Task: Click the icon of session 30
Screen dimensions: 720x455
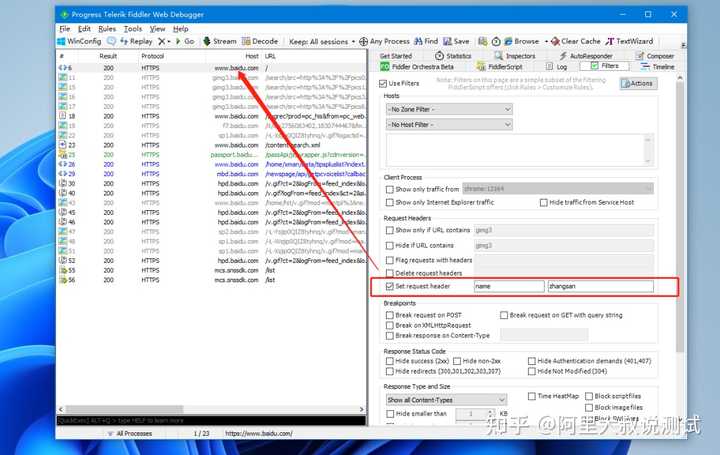Action: point(62,184)
